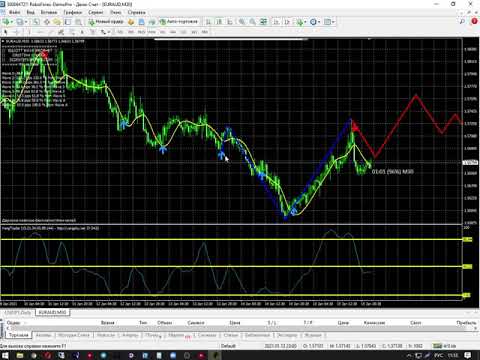Click the zoom out chart icon
The height and width of the screenshot is (360, 480).
click(x=253, y=22)
